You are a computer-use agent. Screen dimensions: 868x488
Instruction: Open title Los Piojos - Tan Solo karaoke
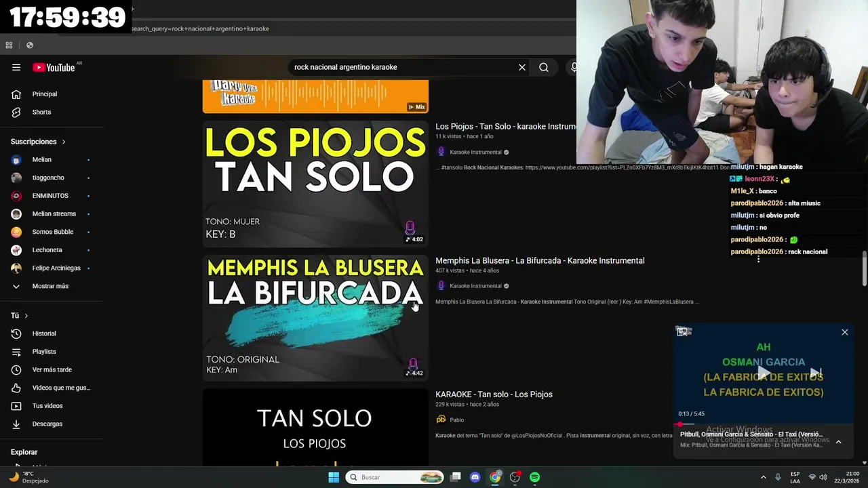click(x=506, y=127)
